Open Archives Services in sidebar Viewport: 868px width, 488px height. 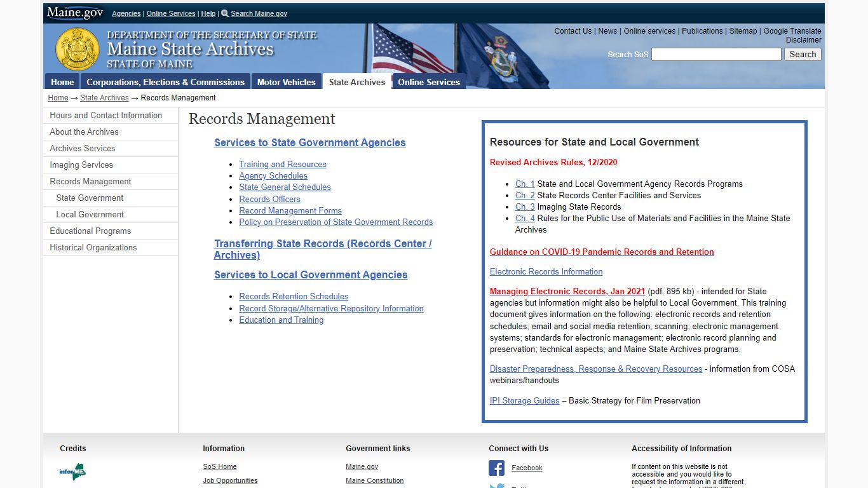tap(111, 148)
